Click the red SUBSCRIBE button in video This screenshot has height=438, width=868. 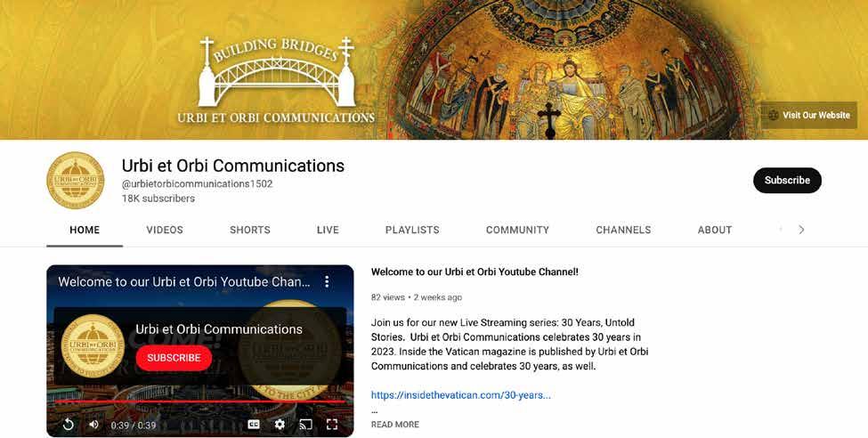tap(174, 358)
